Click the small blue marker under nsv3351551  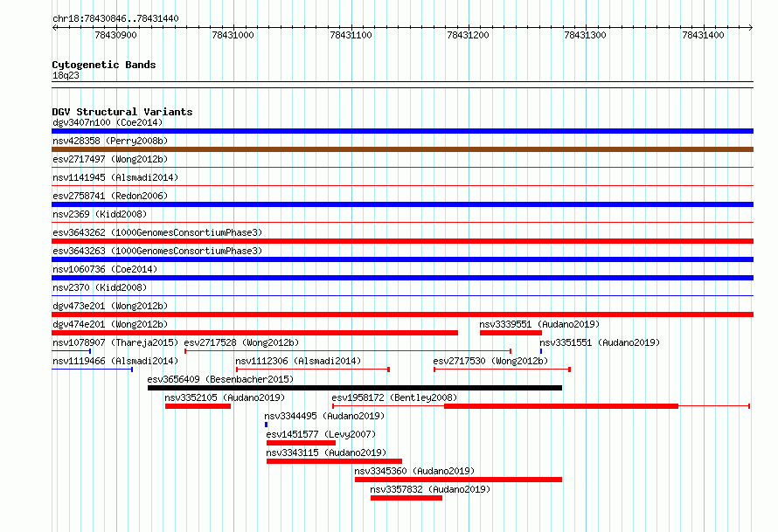tap(541, 351)
